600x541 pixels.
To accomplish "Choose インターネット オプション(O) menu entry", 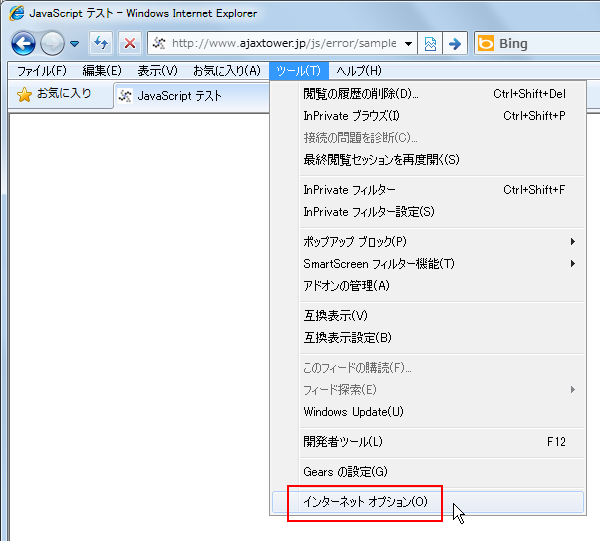I will pos(428,502).
